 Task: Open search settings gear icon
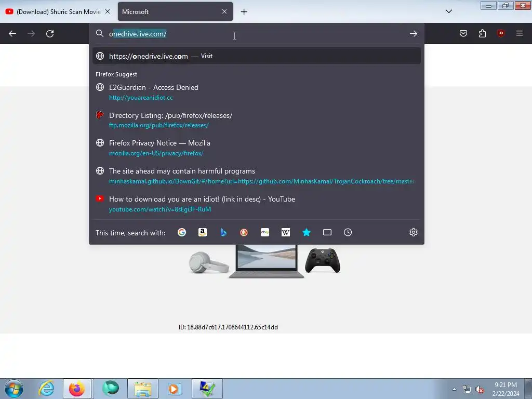[413, 232]
